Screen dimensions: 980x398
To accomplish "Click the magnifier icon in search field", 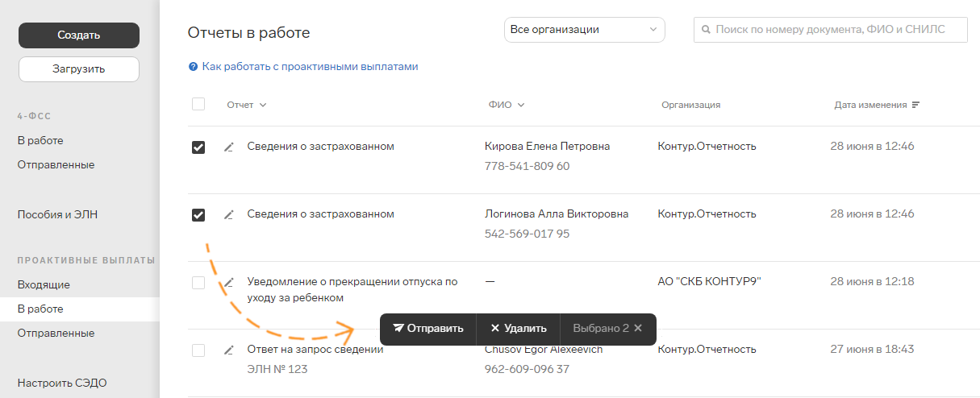I will tap(707, 30).
